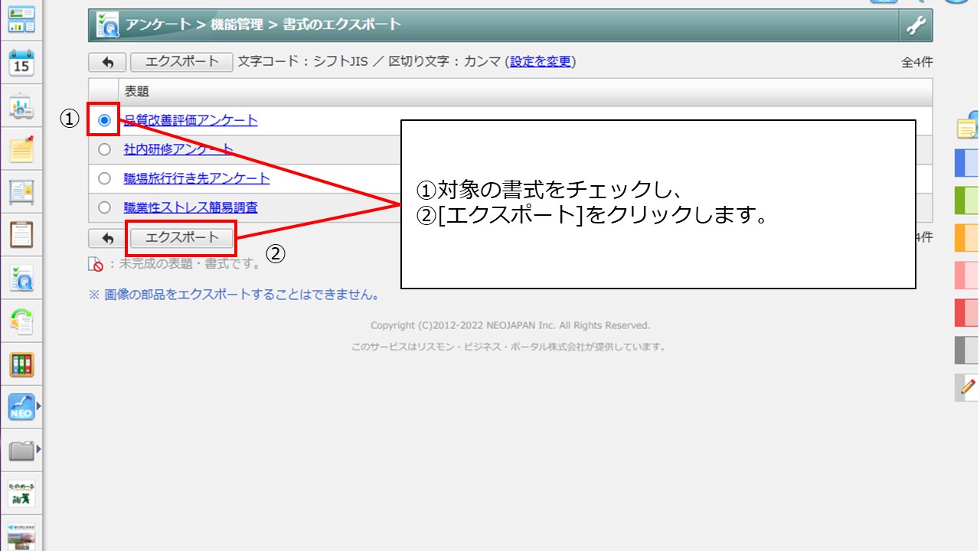The image size is (980, 551).
Task: Expand the NEO chart icon submenu arrow
Action: point(38,406)
